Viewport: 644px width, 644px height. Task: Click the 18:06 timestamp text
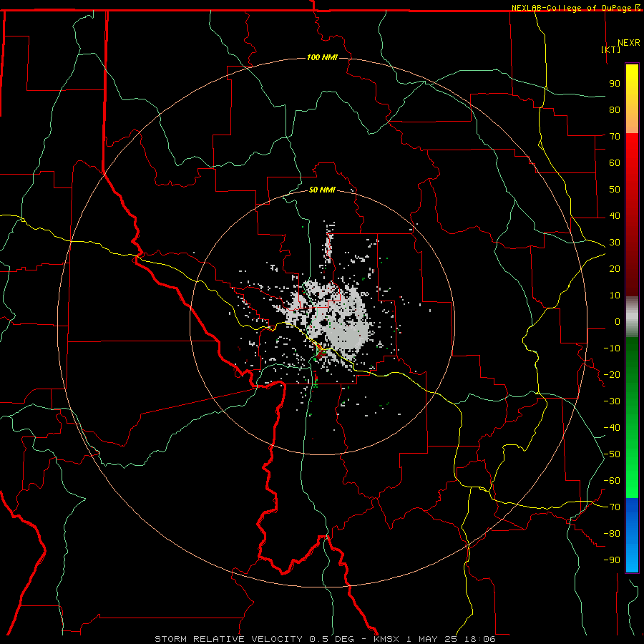pos(480,639)
